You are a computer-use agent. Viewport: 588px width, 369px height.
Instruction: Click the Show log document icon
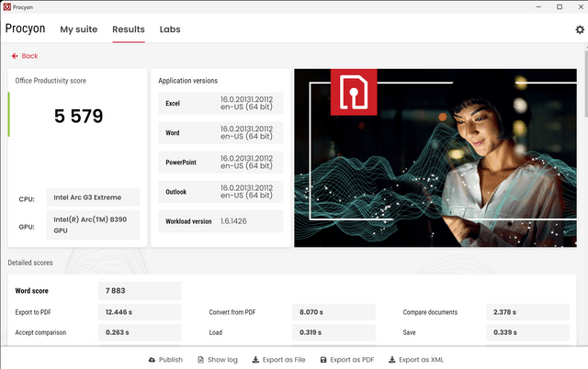[x=200, y=360]
